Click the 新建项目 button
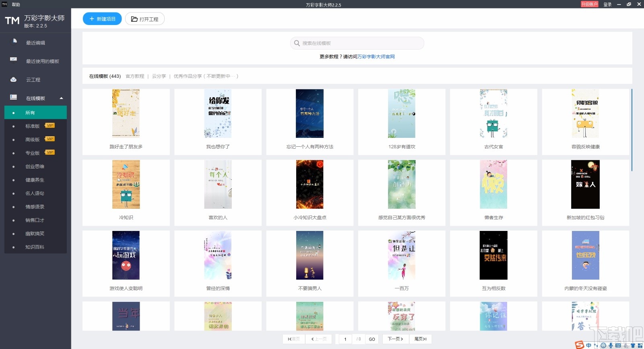 tap(102, 19)
